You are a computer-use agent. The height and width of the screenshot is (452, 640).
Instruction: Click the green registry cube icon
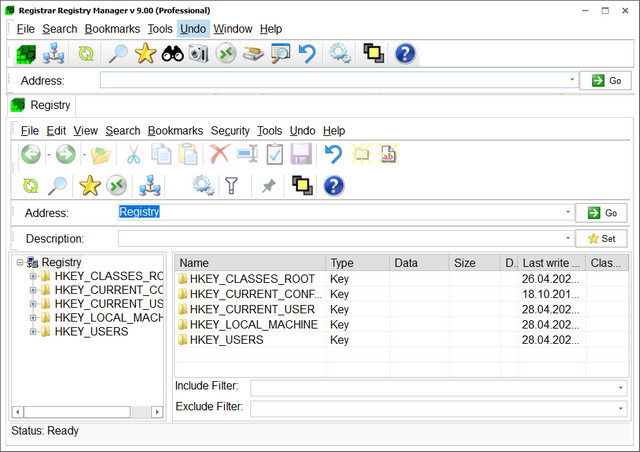click(27, 53)
